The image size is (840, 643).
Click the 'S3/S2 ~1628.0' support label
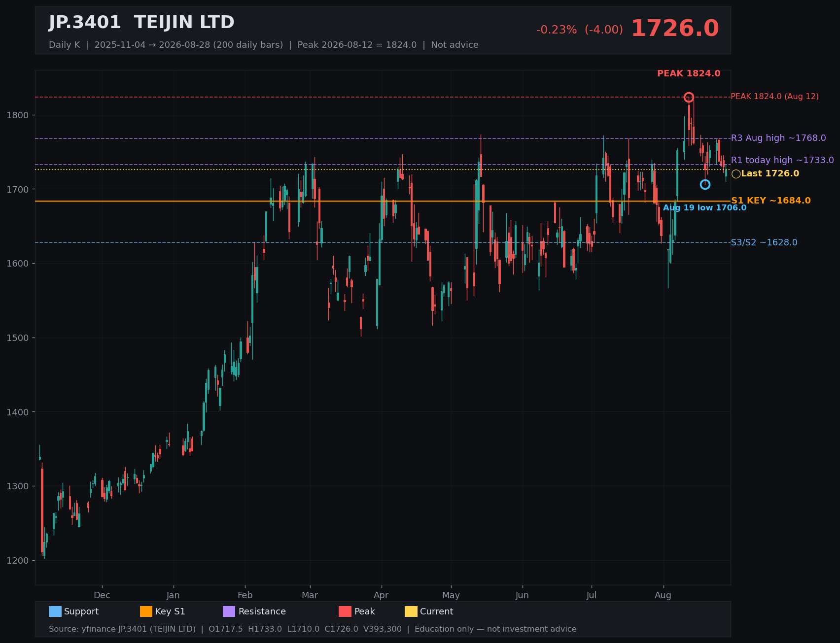[764, 242]
